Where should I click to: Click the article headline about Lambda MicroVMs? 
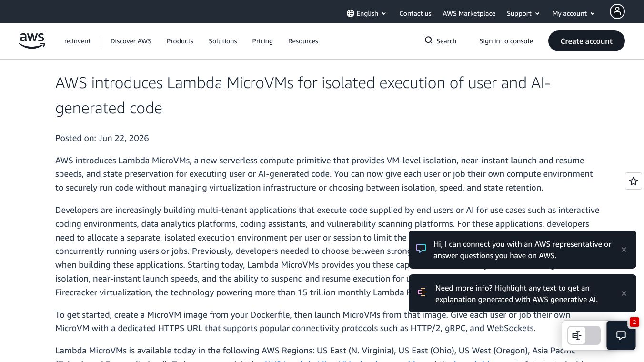coord(303,95)
